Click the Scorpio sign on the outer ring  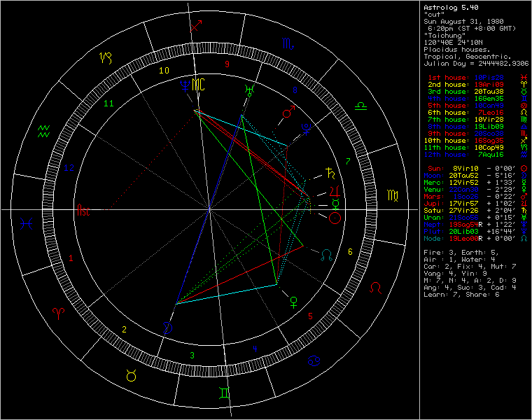coord(288,44)
